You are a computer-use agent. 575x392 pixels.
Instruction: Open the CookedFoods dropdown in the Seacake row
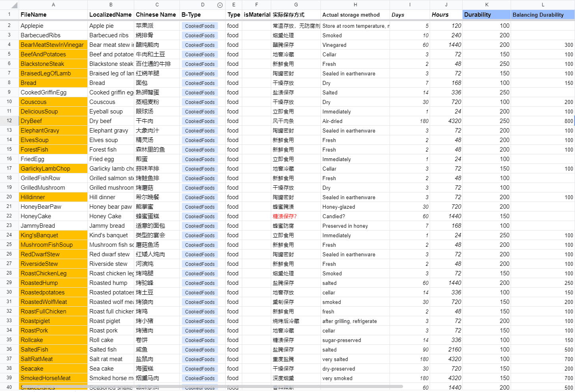pyautogui.click(x=200, y=369)
